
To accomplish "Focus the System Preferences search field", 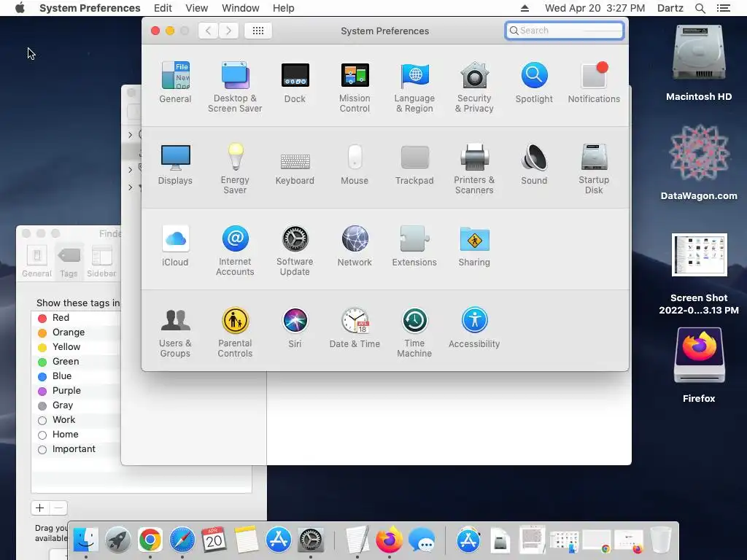I will (565, 31).
